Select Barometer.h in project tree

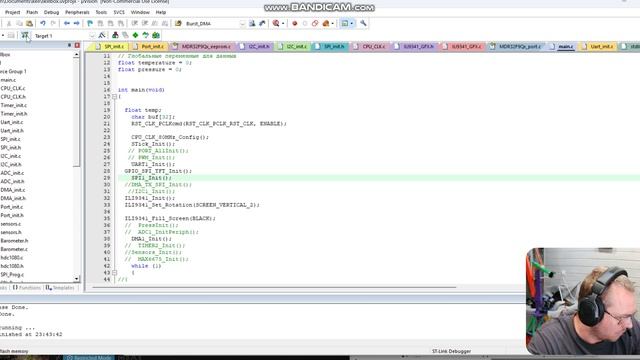(14, 241)
